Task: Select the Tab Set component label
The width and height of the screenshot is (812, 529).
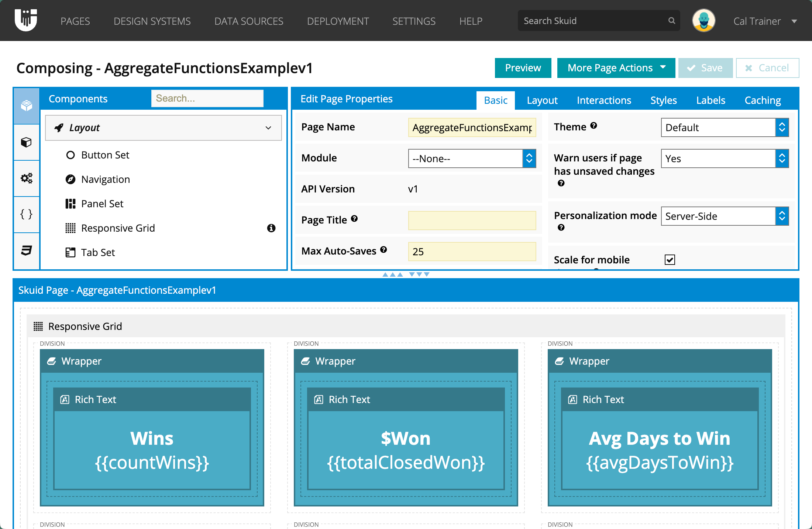Action: pos(98,253)
